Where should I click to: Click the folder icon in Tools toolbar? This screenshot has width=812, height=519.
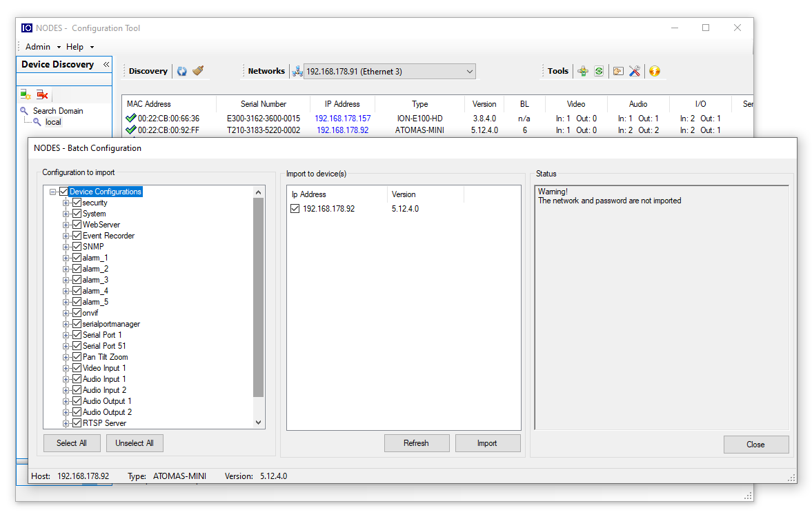pyautogui.click(x=618, y=71)
